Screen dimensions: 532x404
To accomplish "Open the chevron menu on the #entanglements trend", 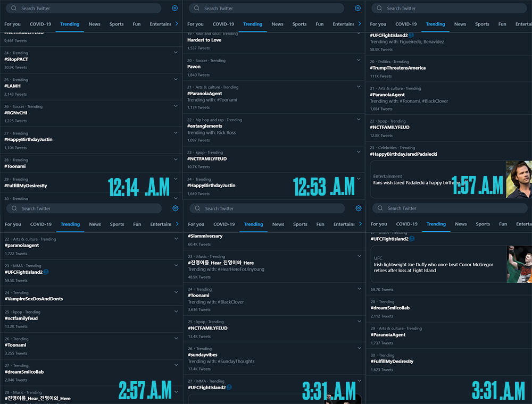I will (x=359, y=119).
